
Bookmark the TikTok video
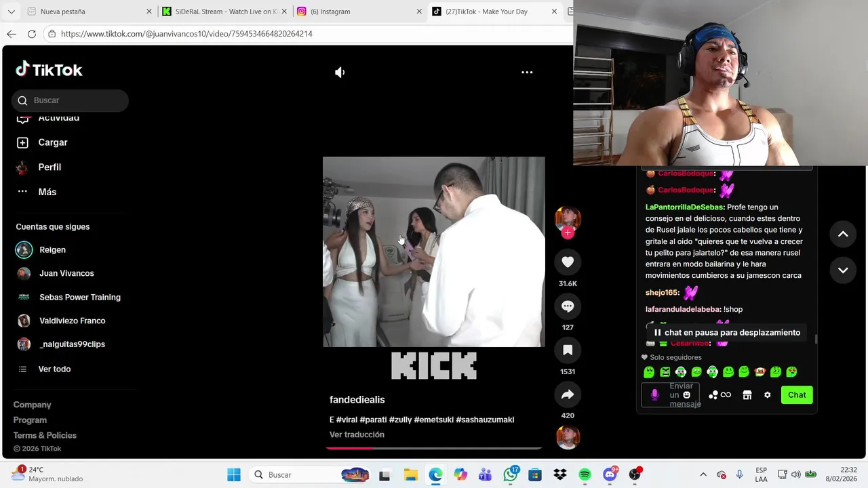568,350
